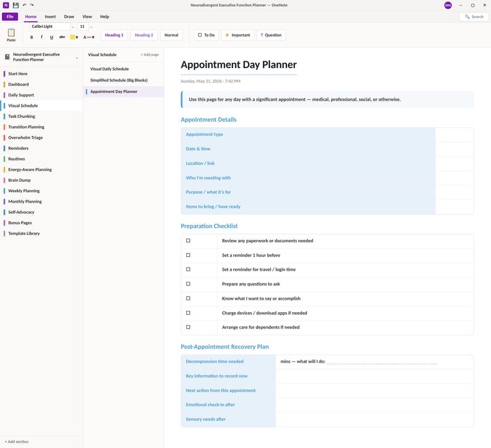Click the Calibri Light font name field
This screenshot has height=448, width=491.
[50, 27]
